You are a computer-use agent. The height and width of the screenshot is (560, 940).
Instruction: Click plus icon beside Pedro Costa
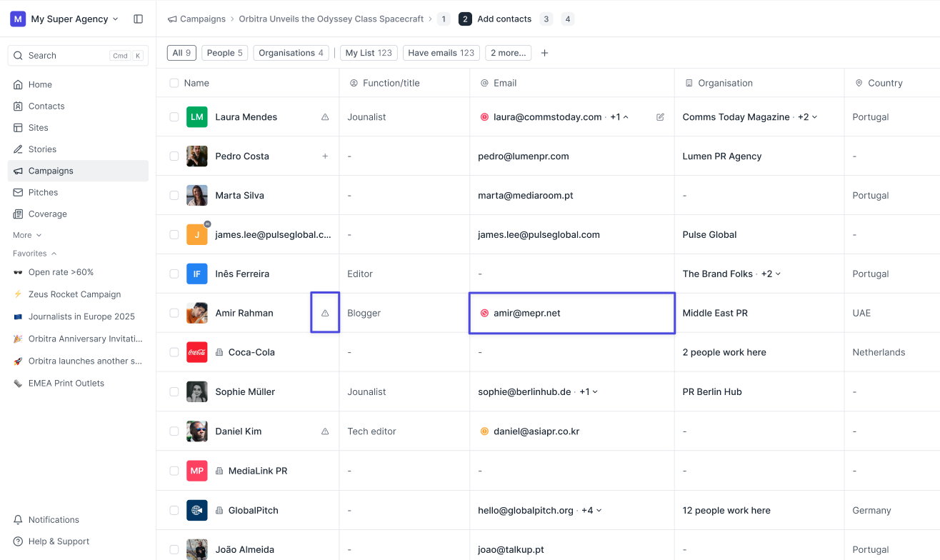325,156
